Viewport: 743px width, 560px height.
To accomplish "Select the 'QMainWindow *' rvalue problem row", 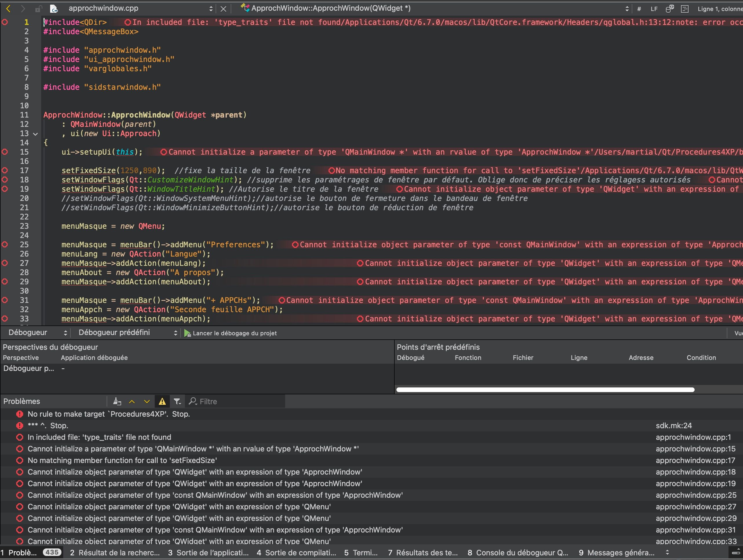I will [371, 449].
